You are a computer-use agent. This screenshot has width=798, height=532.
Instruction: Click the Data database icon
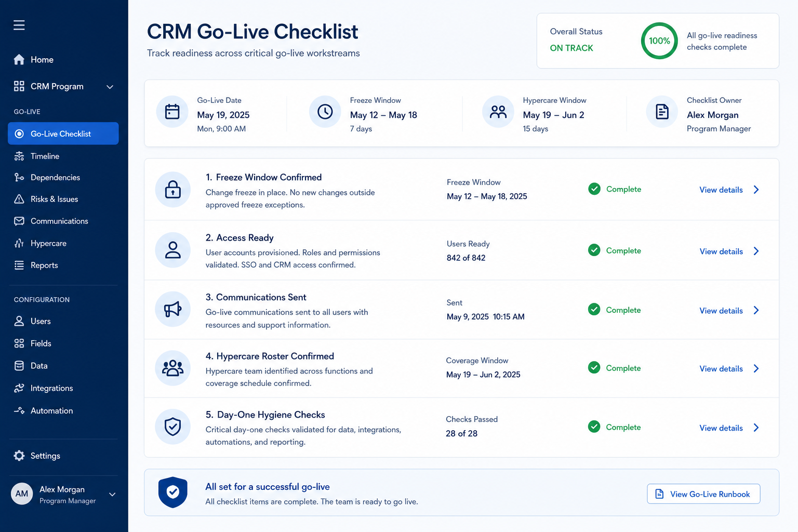click(19, 366)
